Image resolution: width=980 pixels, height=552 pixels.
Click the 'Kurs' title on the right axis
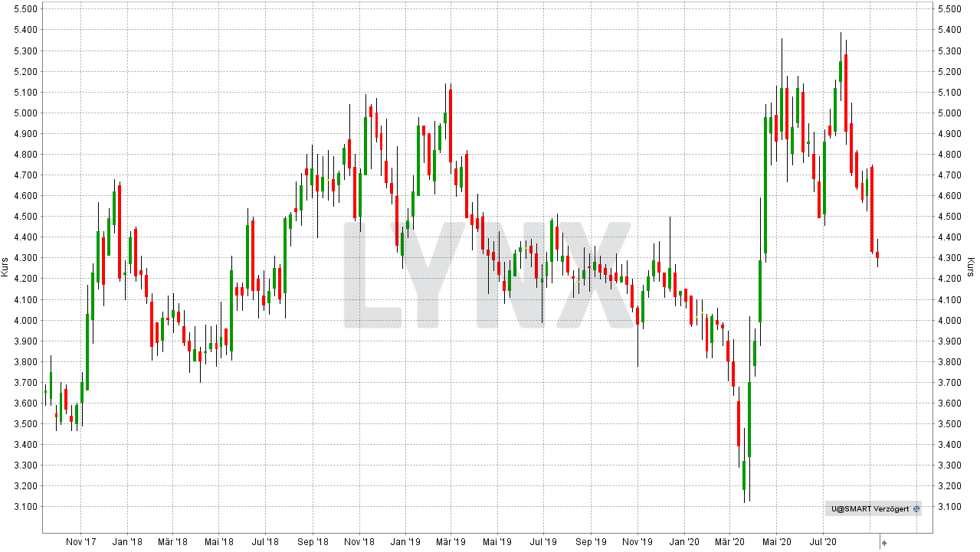coord(971,266)
